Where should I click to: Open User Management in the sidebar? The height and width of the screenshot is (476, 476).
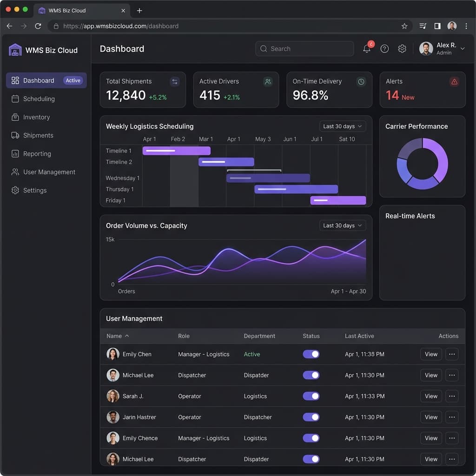46,172
